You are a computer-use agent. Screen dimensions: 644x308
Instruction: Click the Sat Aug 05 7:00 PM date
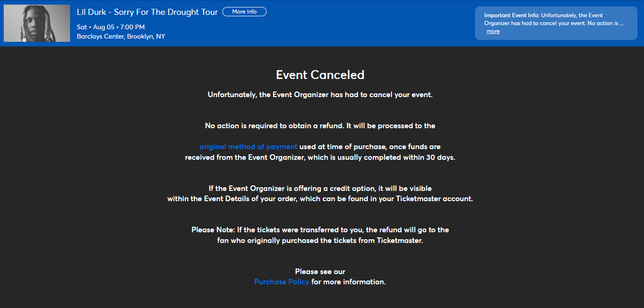pyautogui.click(x=111, y=27)
